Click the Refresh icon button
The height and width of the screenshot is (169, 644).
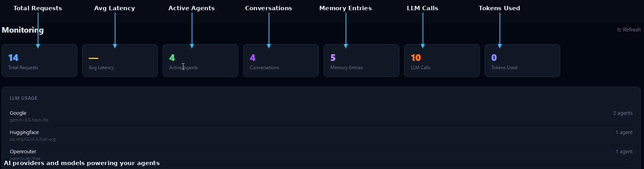click(x=628, y=30)
